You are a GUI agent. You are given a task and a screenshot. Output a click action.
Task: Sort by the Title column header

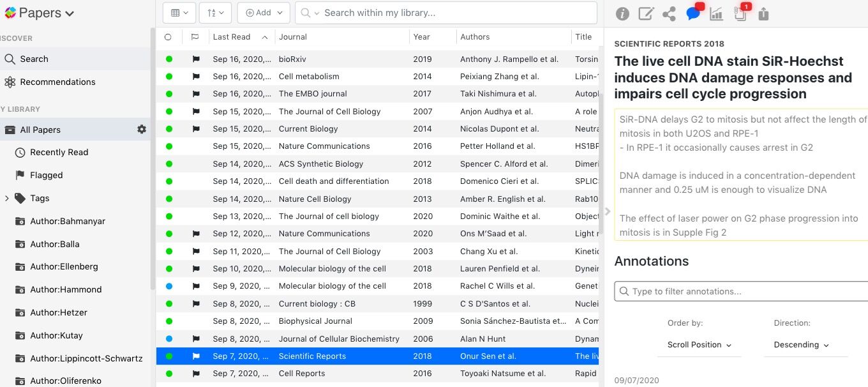pos(586,37)
